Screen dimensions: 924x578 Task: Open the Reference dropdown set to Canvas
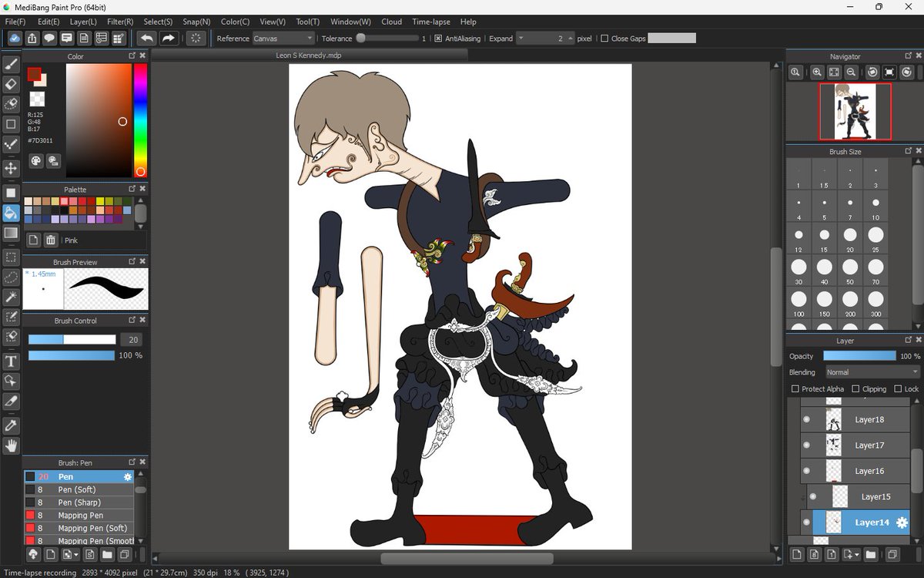click(x=283, y=39)
